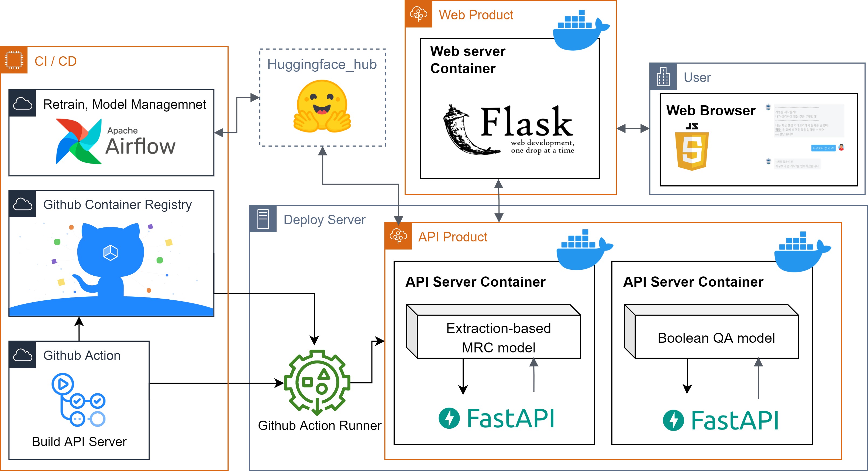
Task: Click the left FastAPI logo
Action: coord(496,418)
